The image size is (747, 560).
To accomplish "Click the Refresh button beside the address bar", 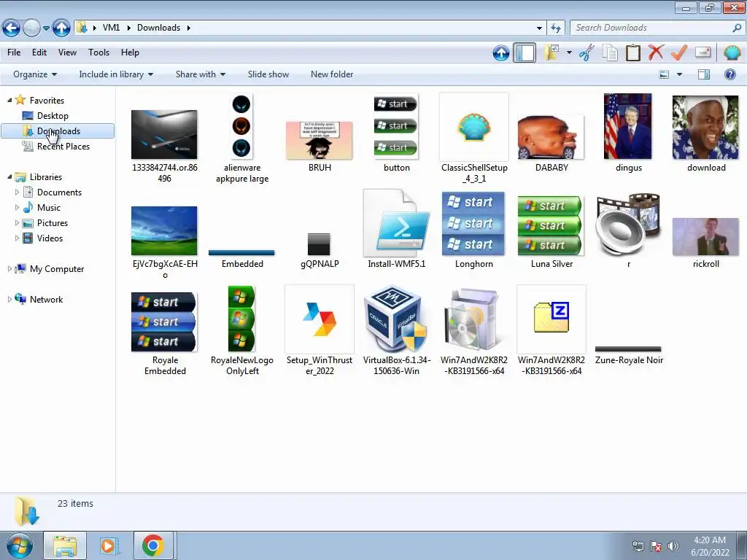I will (x=556, y=28).
